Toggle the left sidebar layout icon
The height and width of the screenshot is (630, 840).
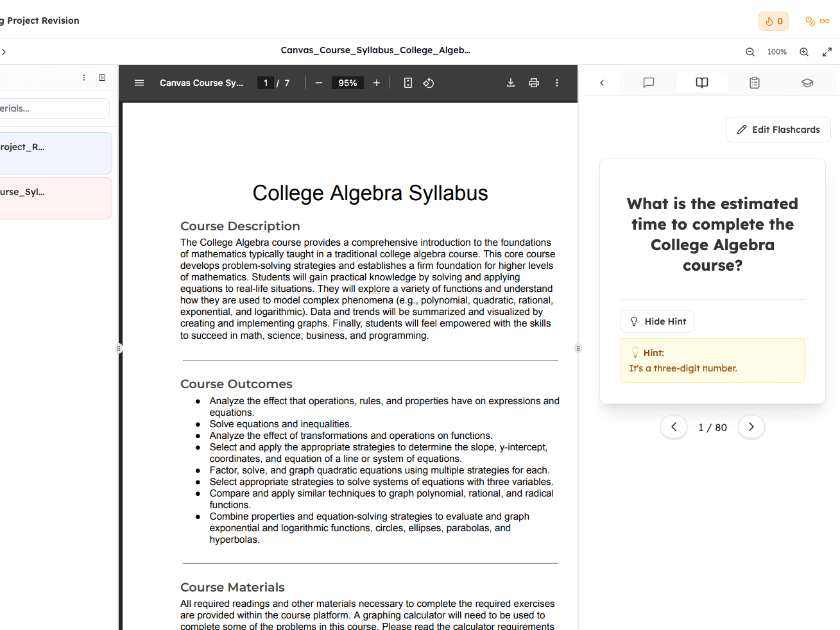102,78
